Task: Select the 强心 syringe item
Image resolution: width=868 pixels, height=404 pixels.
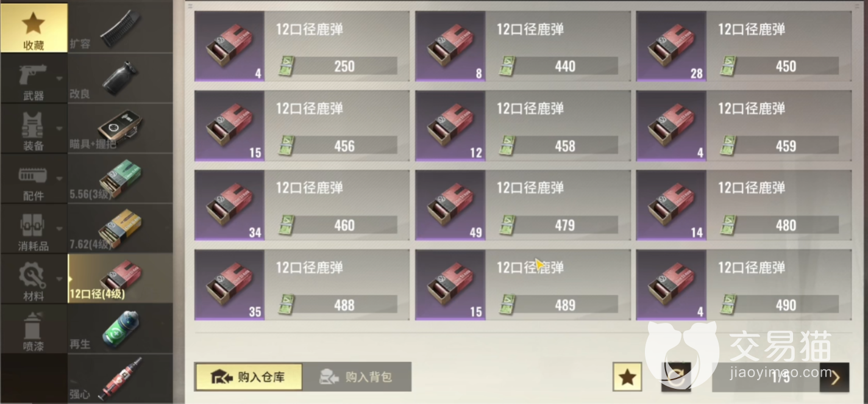Action: coord(121,378)
